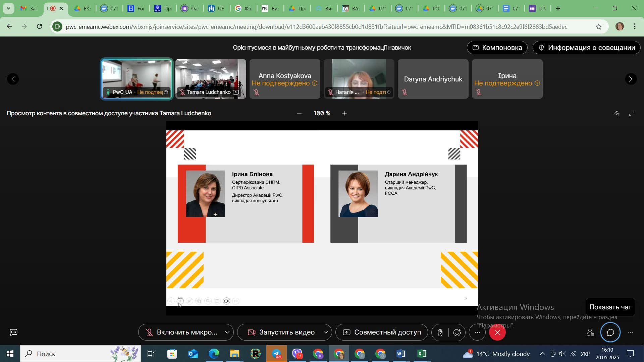Zoom in shared content with plus
The image size is (644, 362).
[x=344, y=114]
